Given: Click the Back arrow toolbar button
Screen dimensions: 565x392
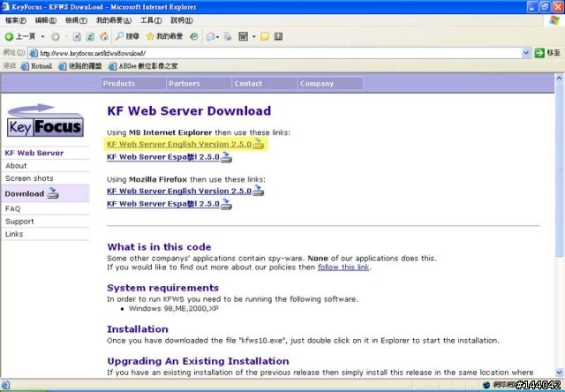Looking at the screenshot, I should [x=19, y=36].
